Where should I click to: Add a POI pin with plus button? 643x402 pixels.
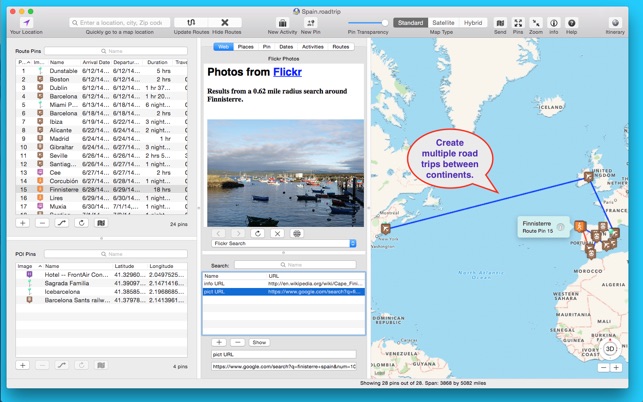[x=23, y=365]
